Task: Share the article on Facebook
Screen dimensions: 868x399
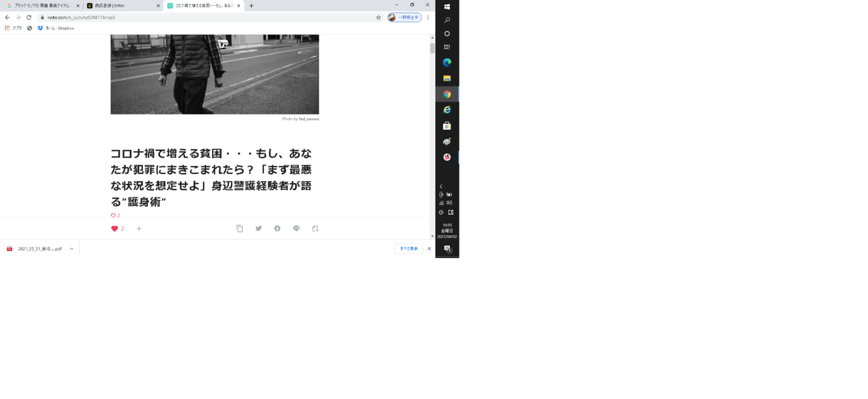Action: (x=277, y=228)
